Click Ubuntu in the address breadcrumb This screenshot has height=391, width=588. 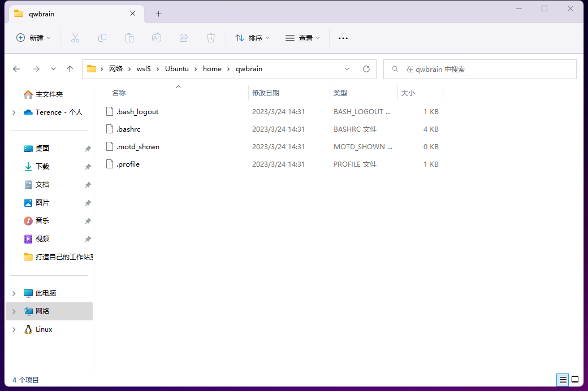point(176,68)
